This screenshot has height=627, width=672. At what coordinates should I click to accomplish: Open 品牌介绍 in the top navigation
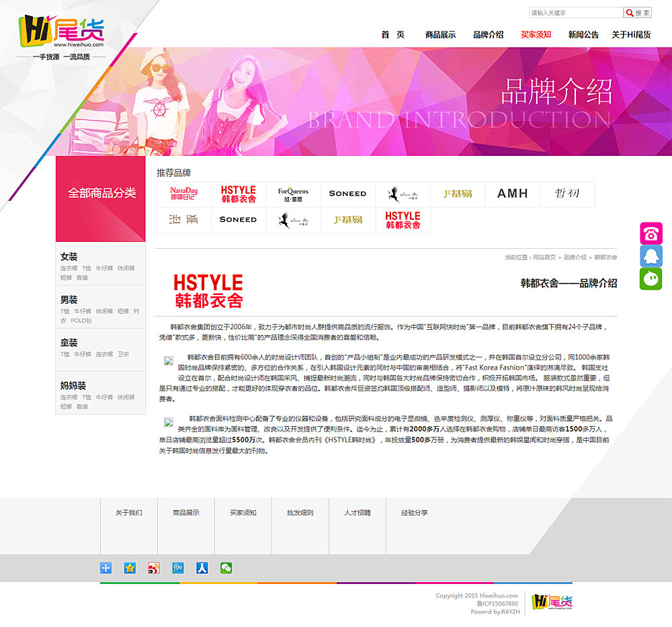(488, 35)
